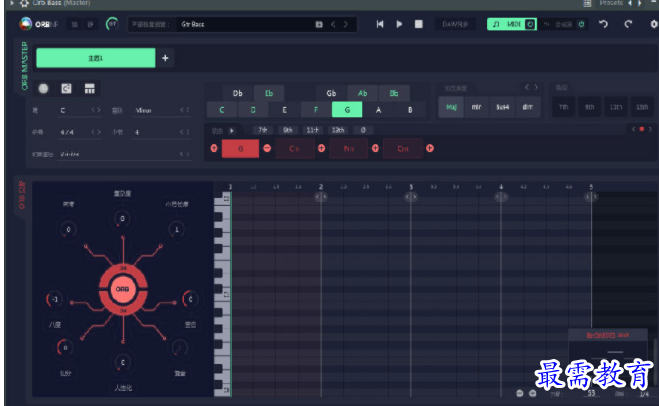The width and height of the screenshot is (659, 406).
Task: Click next arrow for key C selector
Action: 99,110
